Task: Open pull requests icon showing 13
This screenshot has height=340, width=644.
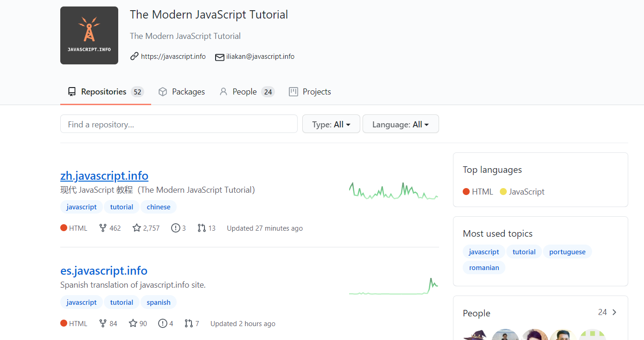Action: pyautogui.click(x=202, y=228)
